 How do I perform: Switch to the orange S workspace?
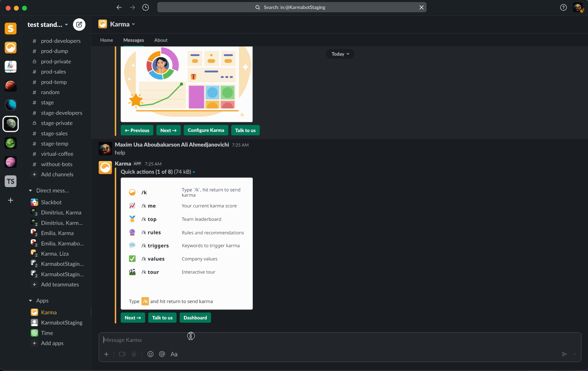point(11,29)
